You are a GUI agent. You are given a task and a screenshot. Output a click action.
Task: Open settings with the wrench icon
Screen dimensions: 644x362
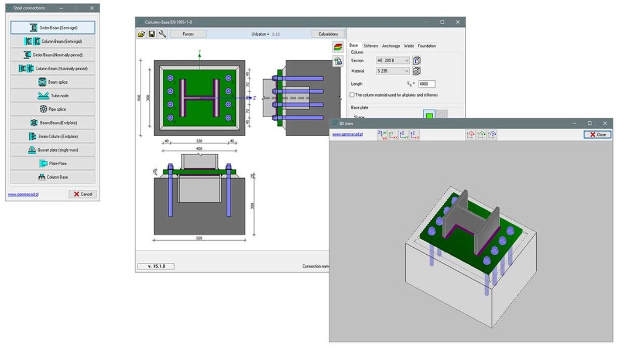click(x=162, y=34)
